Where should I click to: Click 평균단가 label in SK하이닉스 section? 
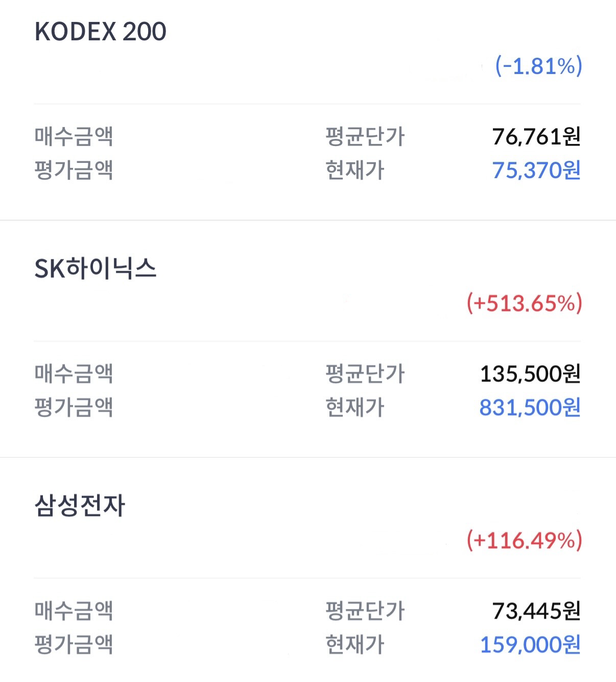[x=365, y=374]
